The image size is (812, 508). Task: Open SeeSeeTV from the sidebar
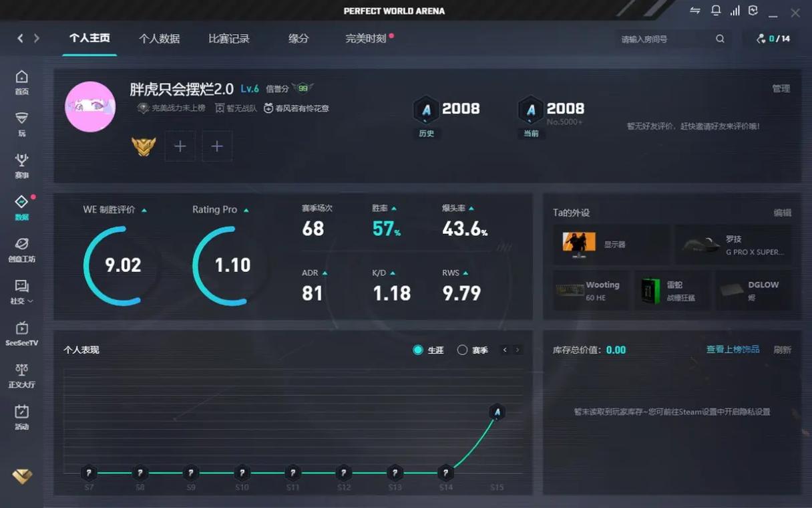pyautogui.click(x=21, y=333)
